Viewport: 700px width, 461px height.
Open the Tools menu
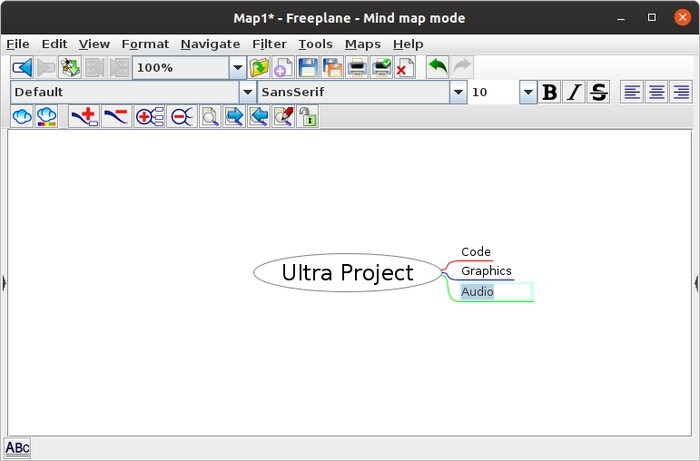[x=316, y=44]
